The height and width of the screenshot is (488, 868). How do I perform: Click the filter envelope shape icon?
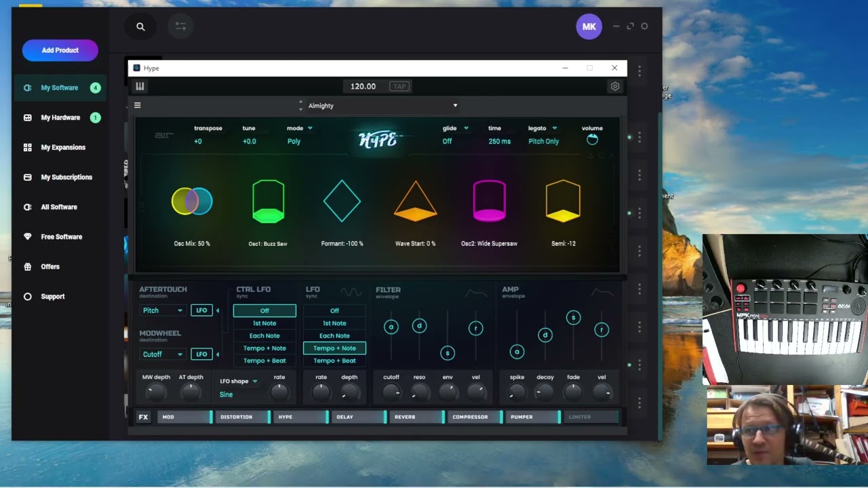(477, 293)
